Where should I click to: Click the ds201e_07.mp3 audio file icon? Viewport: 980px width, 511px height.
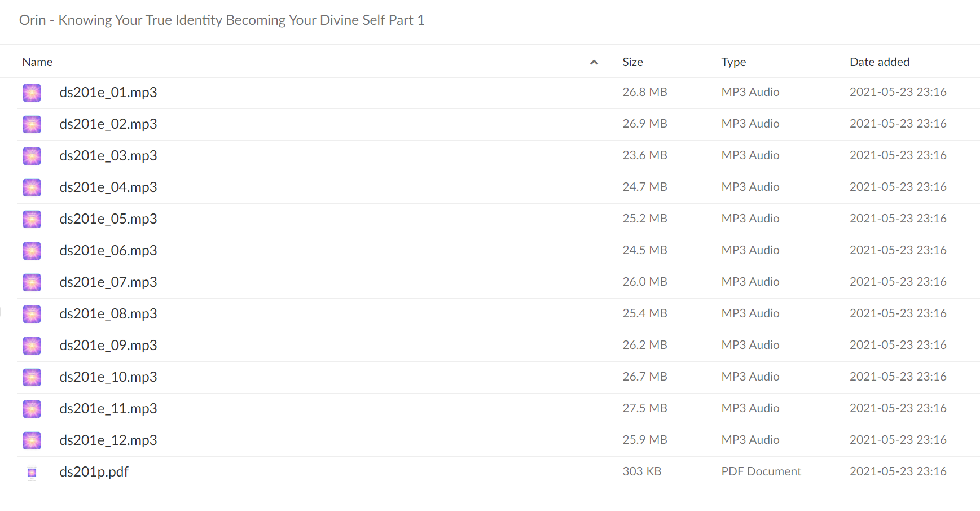[x=32, y=282]
